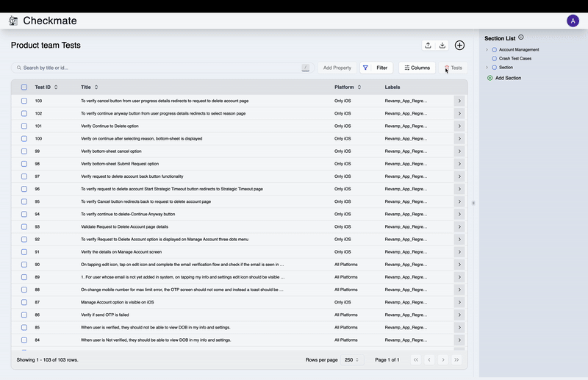The image size is (588, 380).
Task: Click the Checkmate logo icon
Action: point(13,21)
